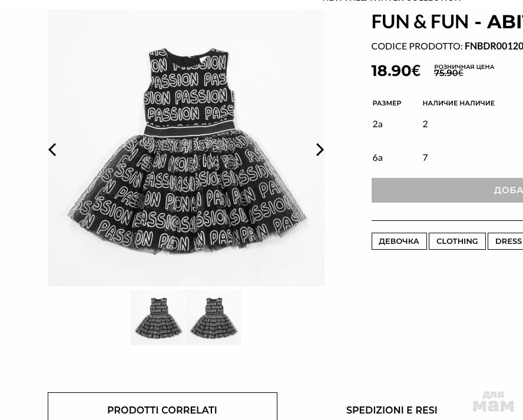Switch to the PRODOTTI CORRELATI tab

(x=163, y=406)
